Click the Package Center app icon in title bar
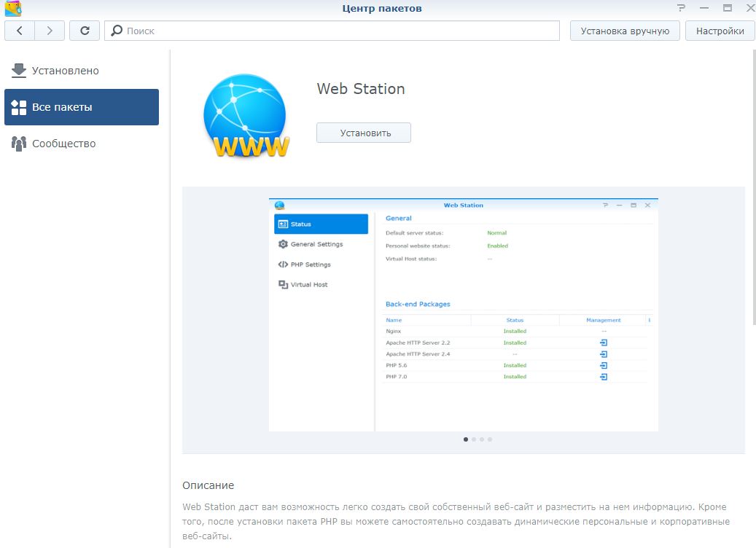The image size is (756, 548). click(x=11, y=8)
